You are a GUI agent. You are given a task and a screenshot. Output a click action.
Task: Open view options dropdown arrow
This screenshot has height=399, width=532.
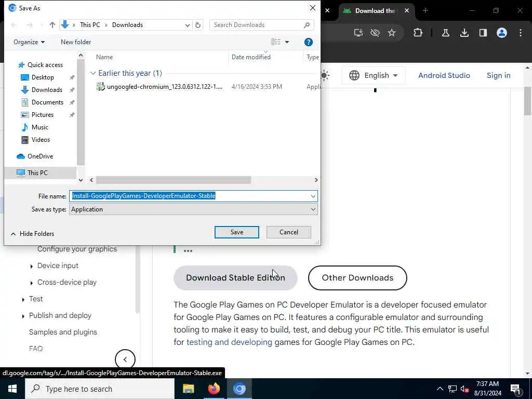287,42
